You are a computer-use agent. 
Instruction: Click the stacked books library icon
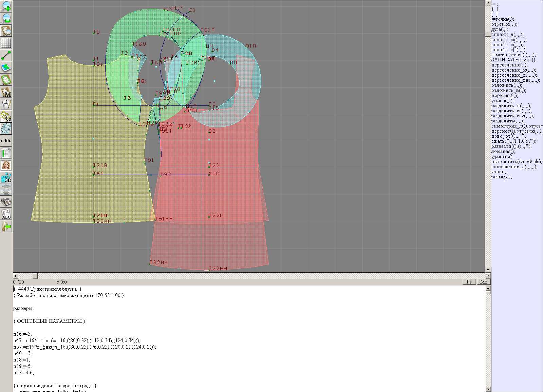6,202
